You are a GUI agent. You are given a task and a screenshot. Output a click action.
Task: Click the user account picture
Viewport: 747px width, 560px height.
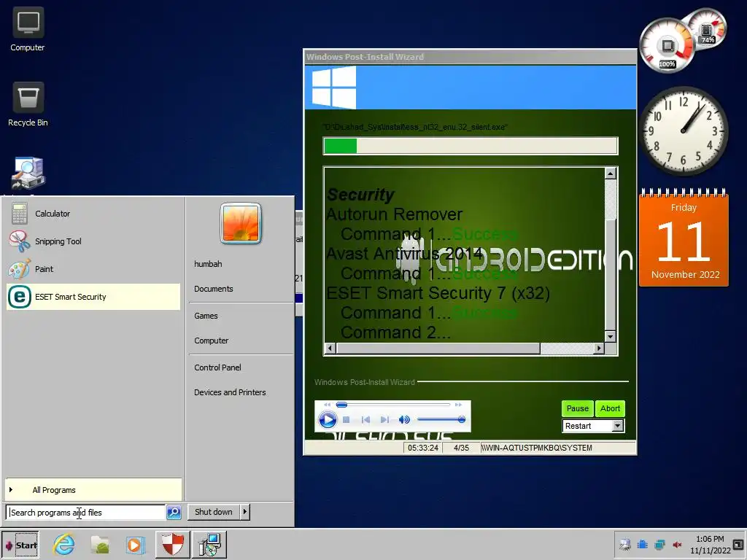241,223
